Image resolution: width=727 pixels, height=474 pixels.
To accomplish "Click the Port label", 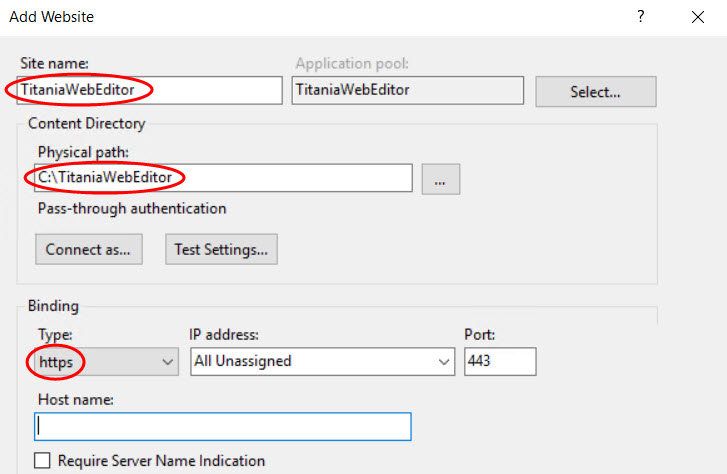I will (479, 334).
